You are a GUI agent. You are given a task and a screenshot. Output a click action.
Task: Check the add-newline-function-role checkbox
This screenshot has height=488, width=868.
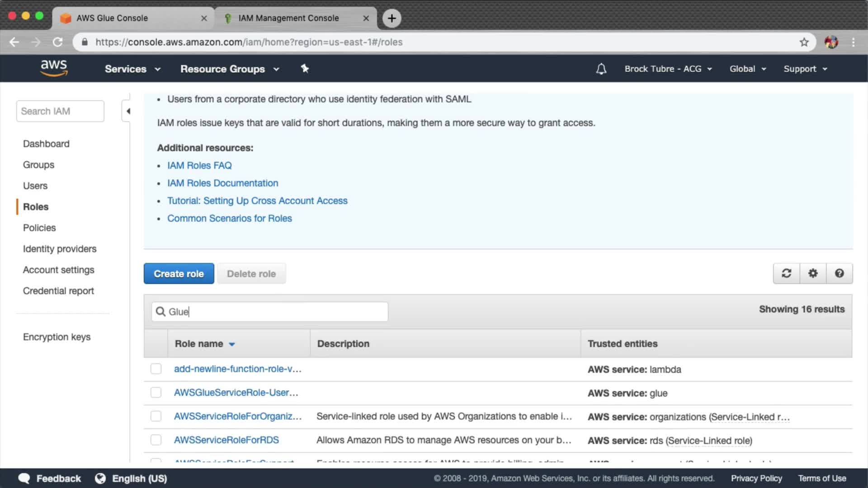click(x=156, y=369)
